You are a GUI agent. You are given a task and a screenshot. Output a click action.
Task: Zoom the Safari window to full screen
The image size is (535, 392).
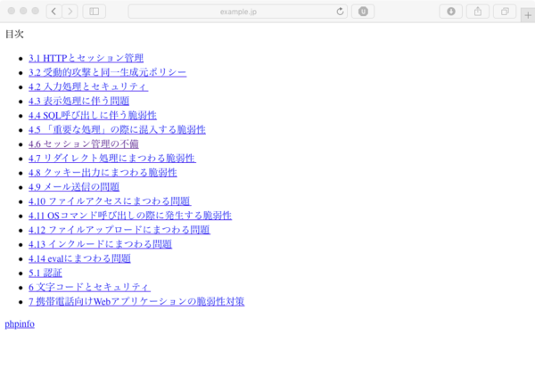point(35,11)
